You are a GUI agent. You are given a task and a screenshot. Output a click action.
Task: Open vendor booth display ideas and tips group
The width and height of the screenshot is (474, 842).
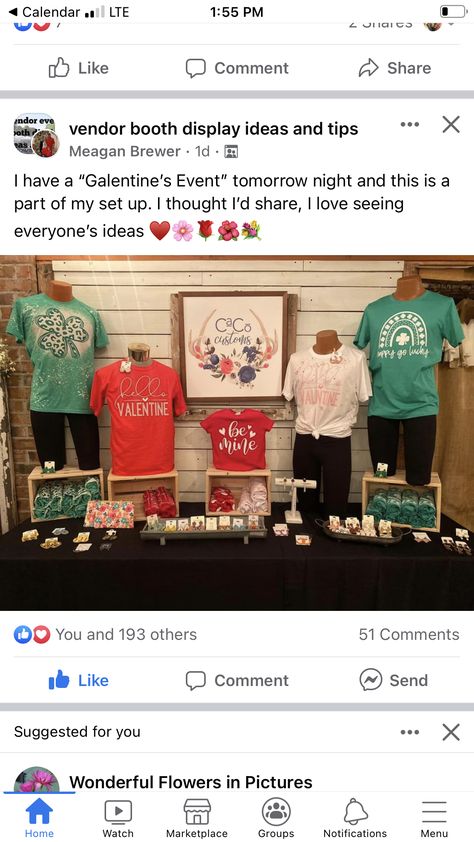point(213,129)
